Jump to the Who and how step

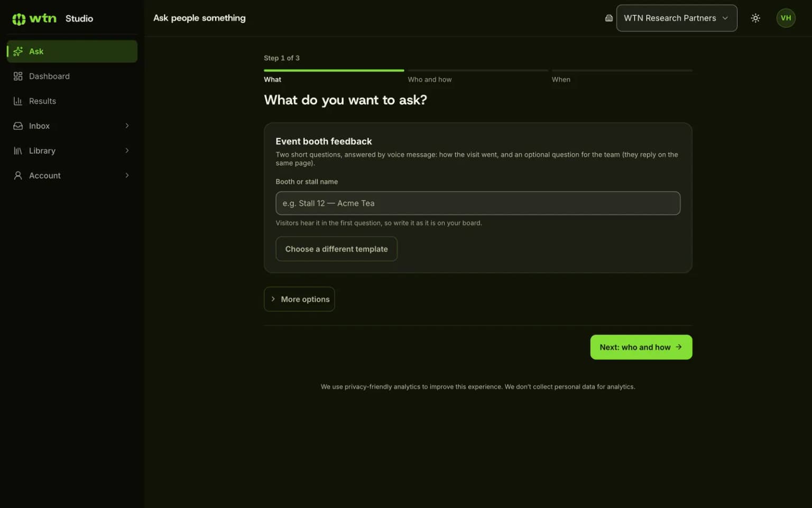tap(430, 79)
